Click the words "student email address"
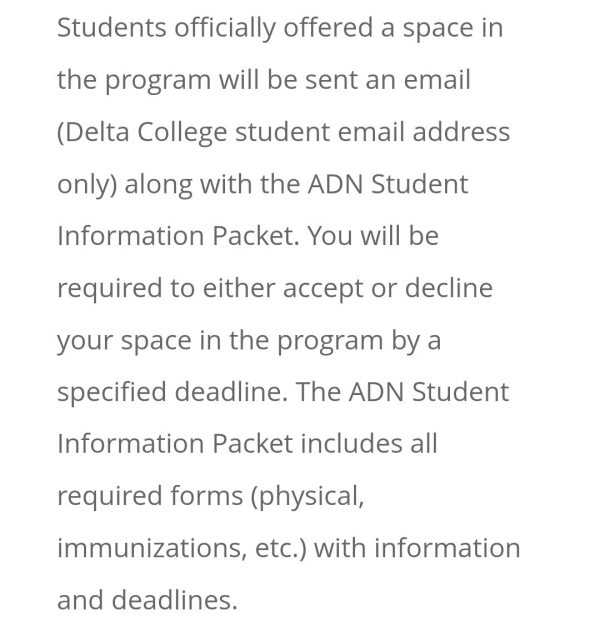Image resolution: width=600 pixels, height=630 pixels. pyautogui.click(x=373, y=132)
